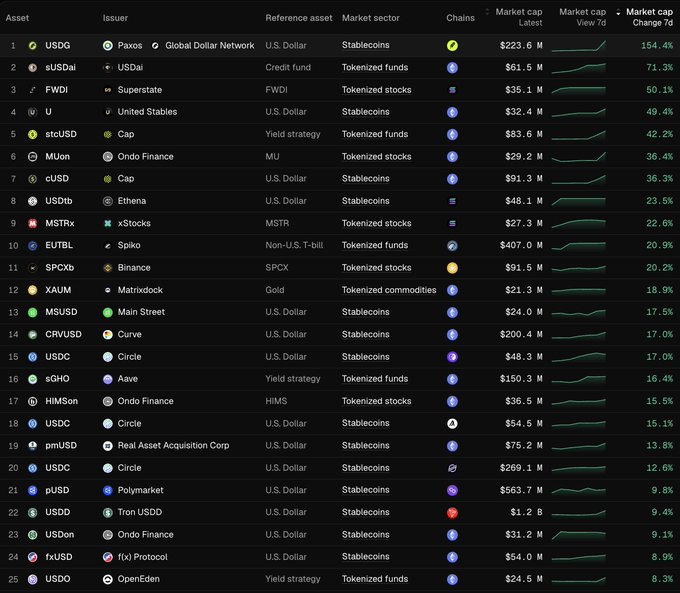Open the CRVUSD asset name
Viewport: 680px width, 593px height.
[x=63, y=334]
